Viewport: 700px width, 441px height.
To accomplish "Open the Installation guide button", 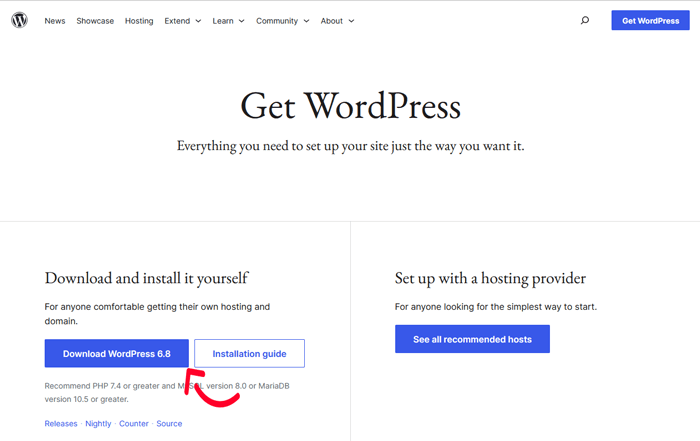I will coord(249,354).
